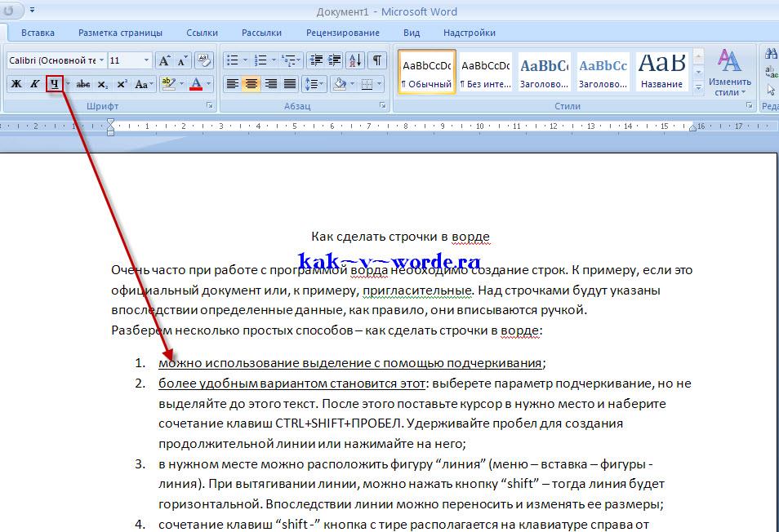Toggle bold (Ж) formatting
This screenshot has height=532, width=779.
coord(16,84)
